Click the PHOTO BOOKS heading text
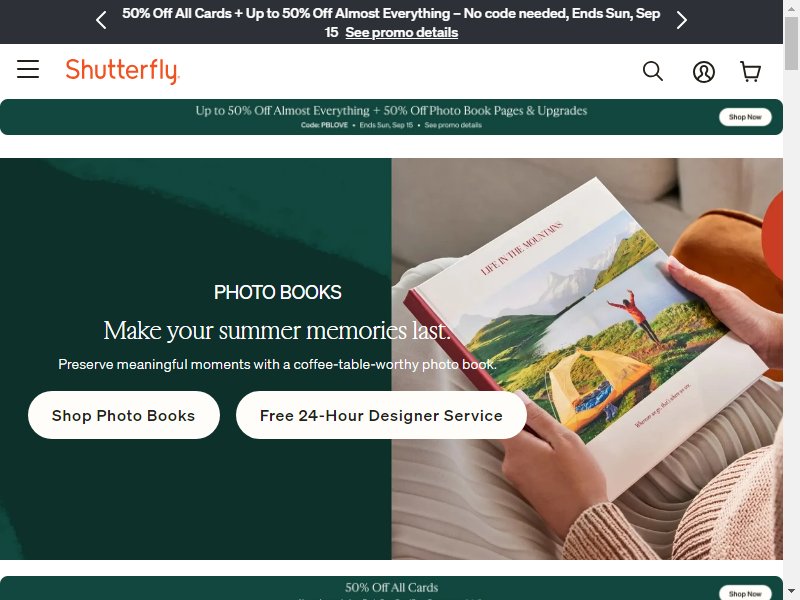 [x=278, y=292]
